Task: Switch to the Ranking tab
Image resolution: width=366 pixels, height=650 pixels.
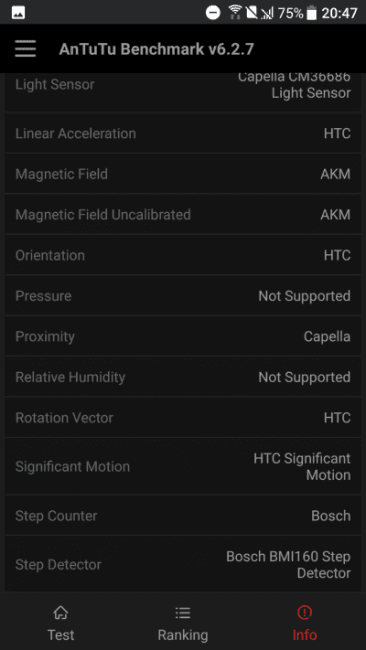Action: tap(183, 623)
